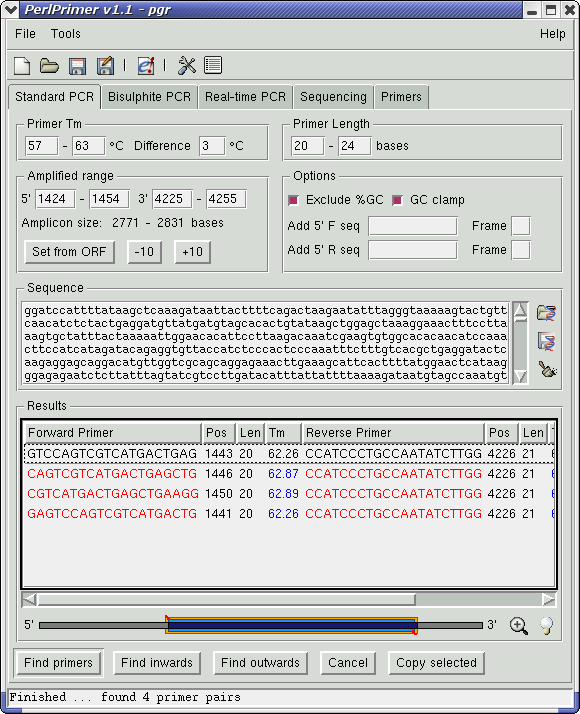580x714 pixels.
Task: Click the Add 5' F seq field
Action: 413,226
